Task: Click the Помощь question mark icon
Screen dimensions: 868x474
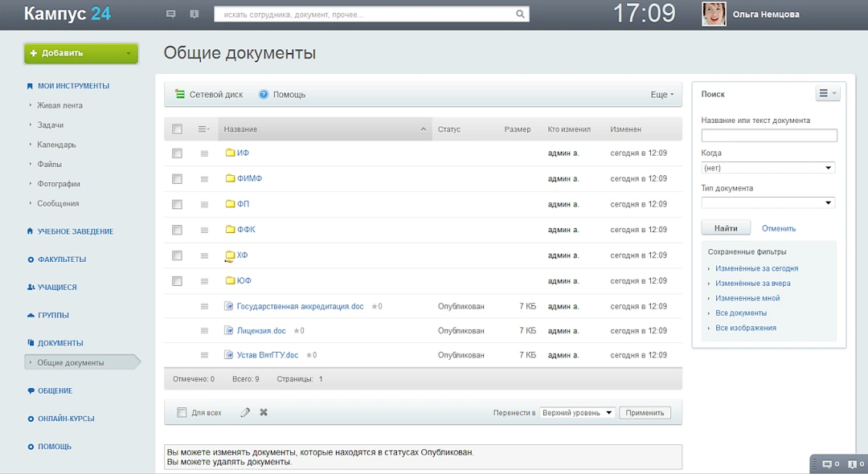Action: 263,93
